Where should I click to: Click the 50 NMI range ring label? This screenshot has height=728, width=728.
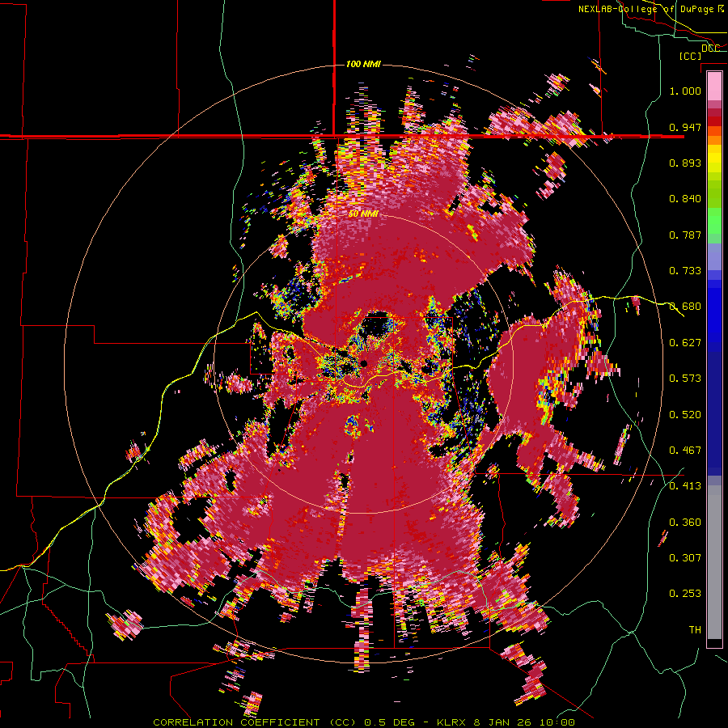tap(363, 214)
